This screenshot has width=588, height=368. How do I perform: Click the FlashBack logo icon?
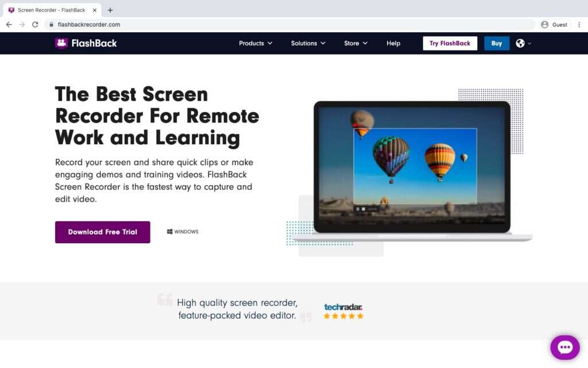61,43
